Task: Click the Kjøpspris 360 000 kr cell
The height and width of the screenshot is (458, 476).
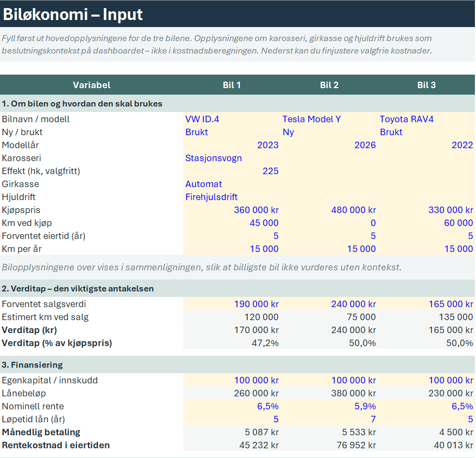Action: 231,210
